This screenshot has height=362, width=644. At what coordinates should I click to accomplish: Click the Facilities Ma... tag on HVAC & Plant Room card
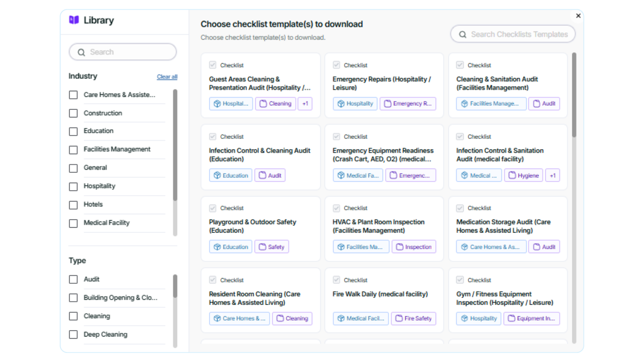click(x=361, y=247)
